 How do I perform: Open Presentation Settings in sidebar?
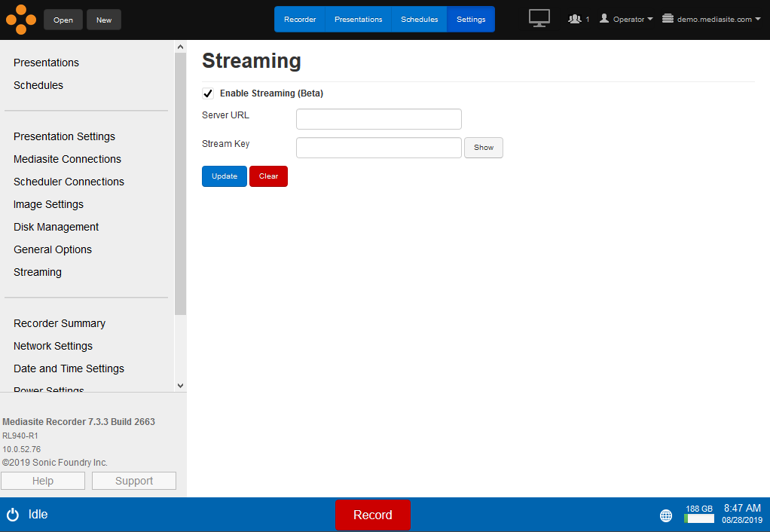click(x=64, y=136)
